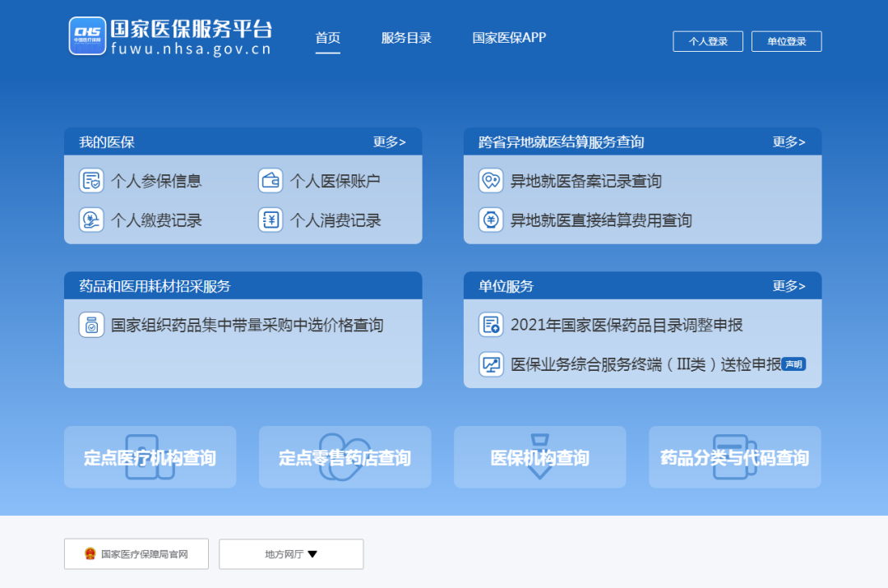888x588 pixels.
Task: Switch to the 国家医保APP tab
Action: (509, 38)
